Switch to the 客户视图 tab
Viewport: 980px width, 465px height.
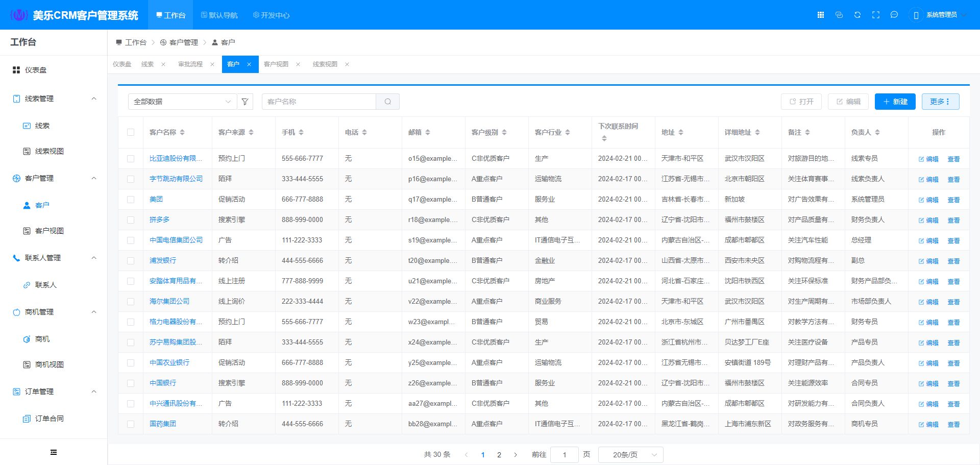tap(276, 64)
